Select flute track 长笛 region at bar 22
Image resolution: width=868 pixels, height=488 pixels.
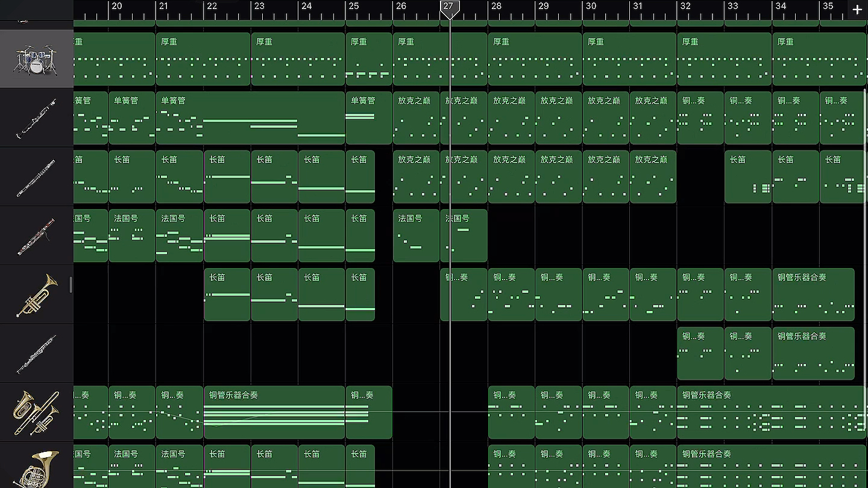click(227, 177)
